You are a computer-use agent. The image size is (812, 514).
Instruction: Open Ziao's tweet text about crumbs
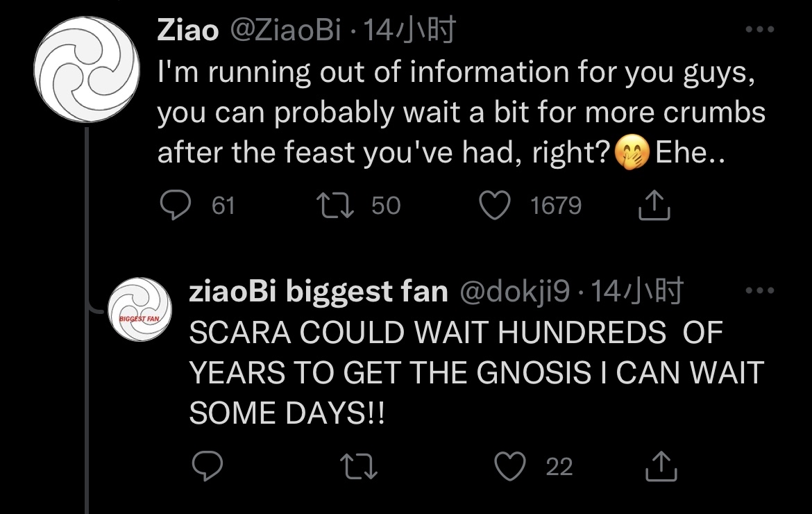pyautogui.click(x=458, y=111)
